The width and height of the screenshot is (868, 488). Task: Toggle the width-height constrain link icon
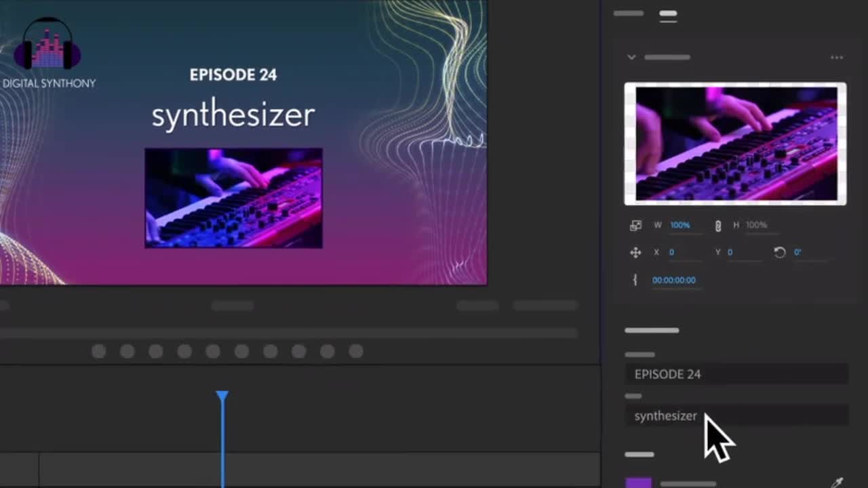pyautogui.click(x=718, y=226)
